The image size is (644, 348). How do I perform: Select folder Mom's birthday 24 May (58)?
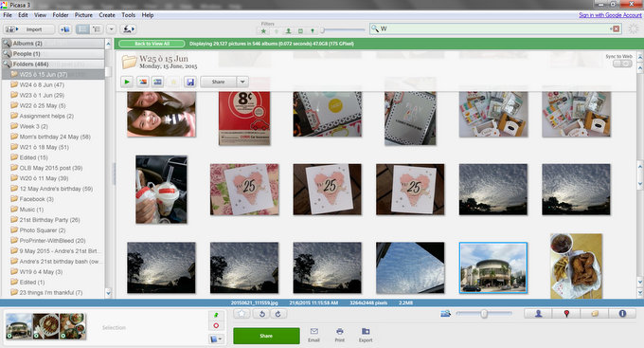coord(55,137)
